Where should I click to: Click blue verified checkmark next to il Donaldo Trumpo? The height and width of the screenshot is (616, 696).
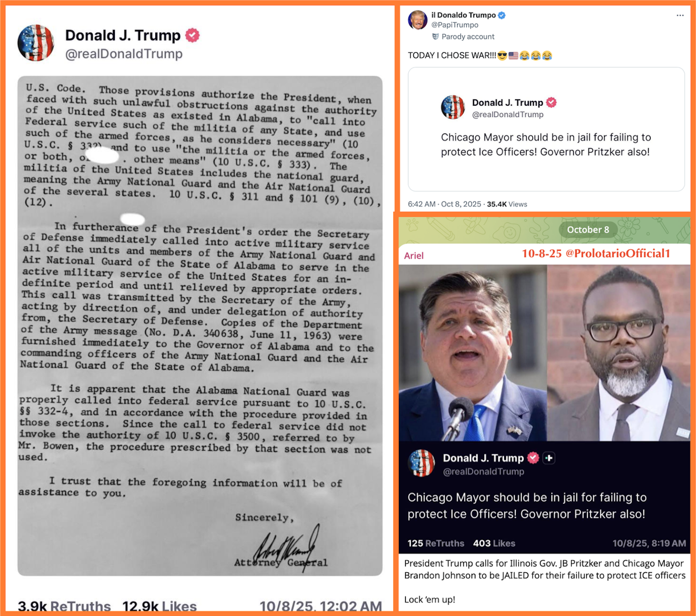pyautogui.click(x=502, y=15)
